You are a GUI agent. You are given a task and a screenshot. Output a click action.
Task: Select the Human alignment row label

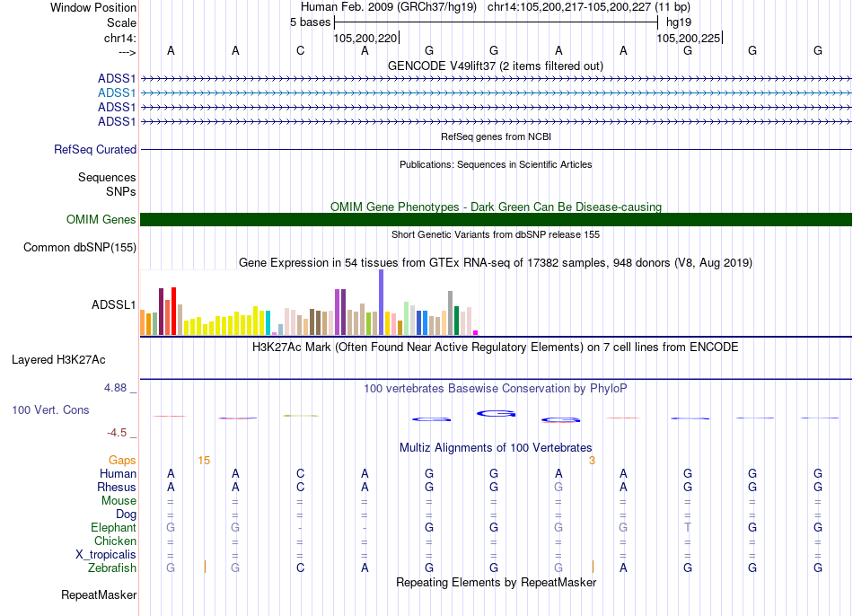[x=118, y=473]
